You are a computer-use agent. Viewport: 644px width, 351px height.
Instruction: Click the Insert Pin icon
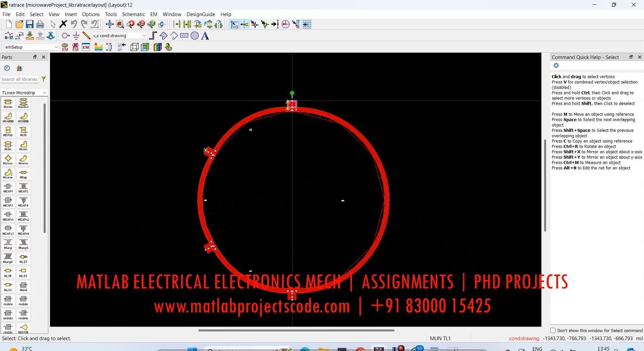pyautogui.click(x=66, y=36)
